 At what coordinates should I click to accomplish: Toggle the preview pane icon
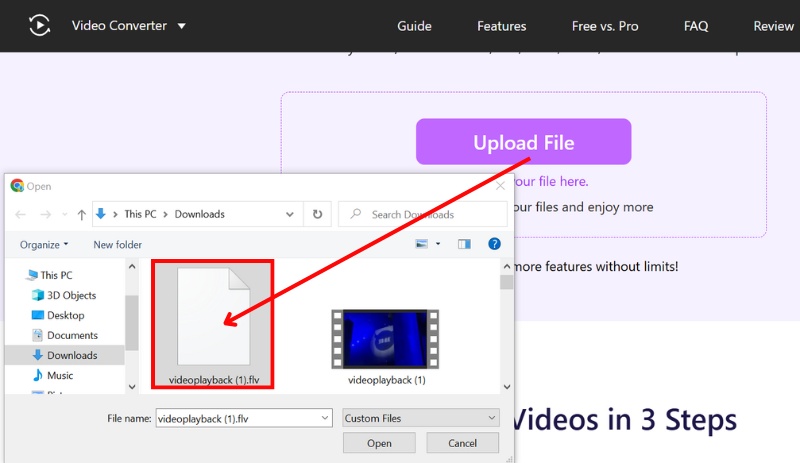point(464,244)
